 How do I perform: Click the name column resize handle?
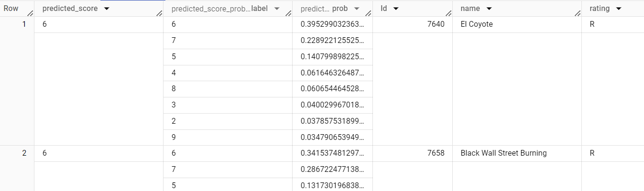pos(578,13)
